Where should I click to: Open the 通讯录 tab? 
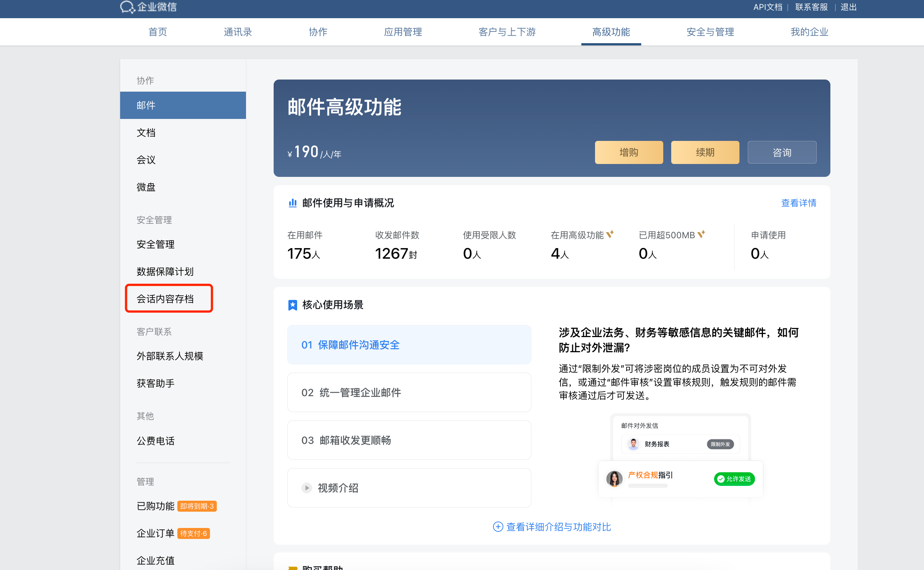[238, 32]
